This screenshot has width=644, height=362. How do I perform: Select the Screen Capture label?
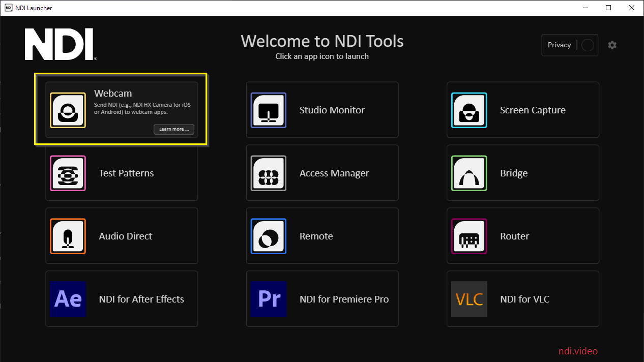pos(533,110)
